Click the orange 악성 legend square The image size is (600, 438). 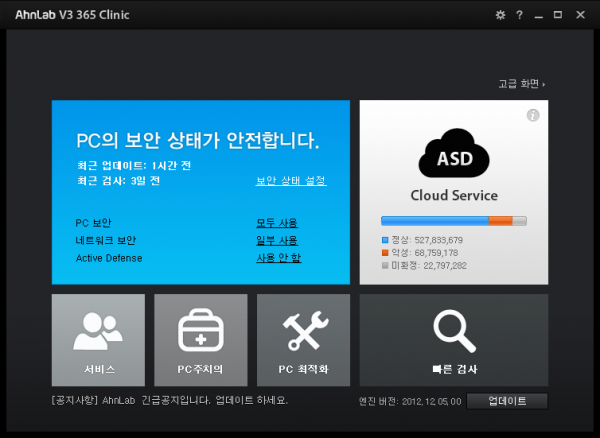tap(385, 252)
